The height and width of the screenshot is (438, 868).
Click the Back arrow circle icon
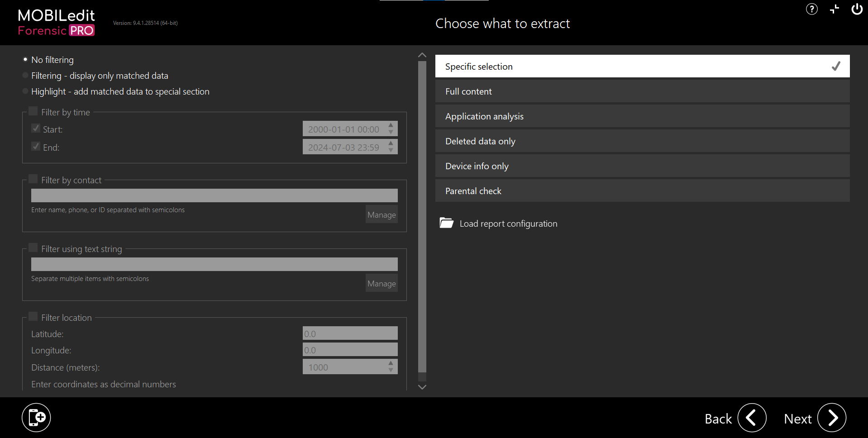[752, 418]
